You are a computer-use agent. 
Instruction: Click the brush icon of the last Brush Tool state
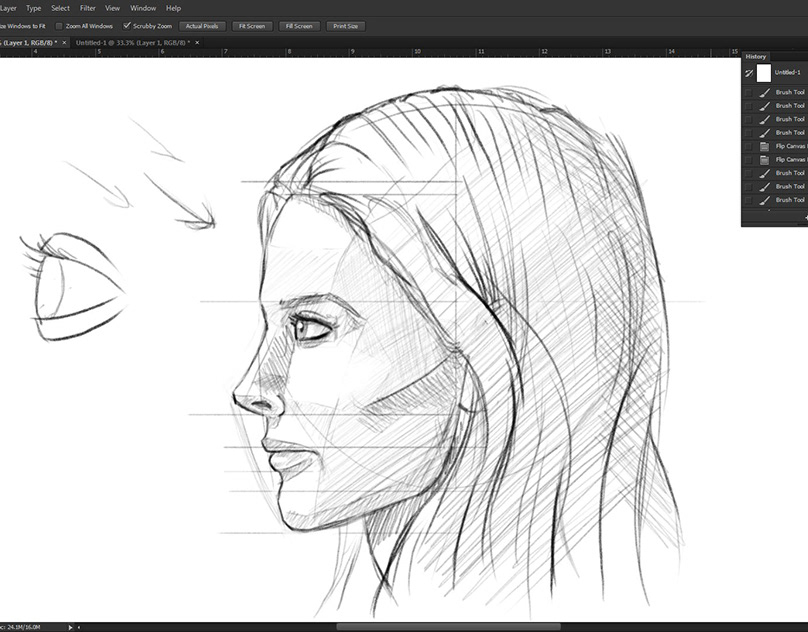coord(765,200)
